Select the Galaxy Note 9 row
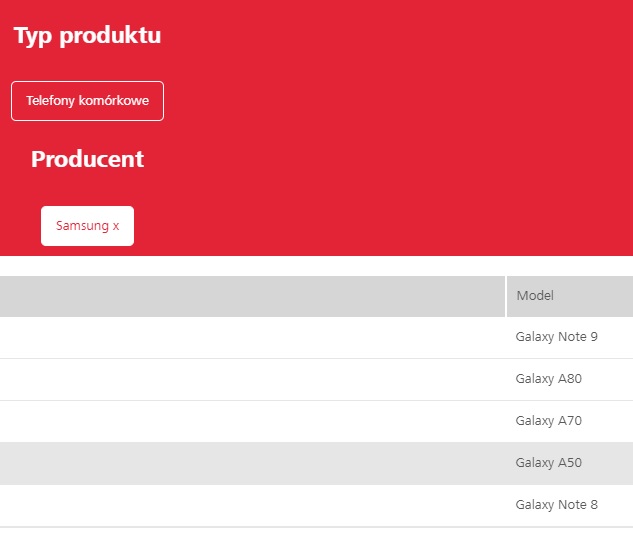Screen dimensions: 633x541 click(x=316, y=337)
